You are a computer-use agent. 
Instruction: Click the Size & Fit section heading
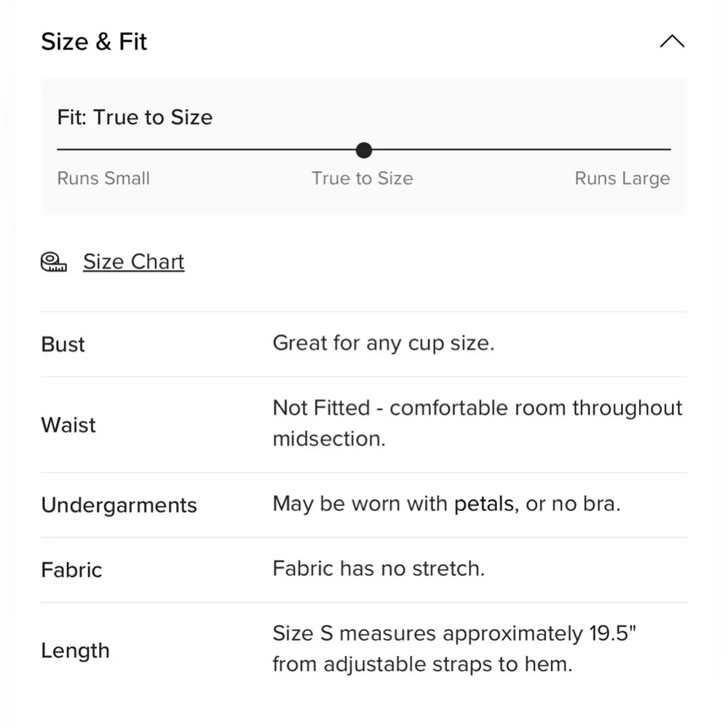[x=94, y=41]
